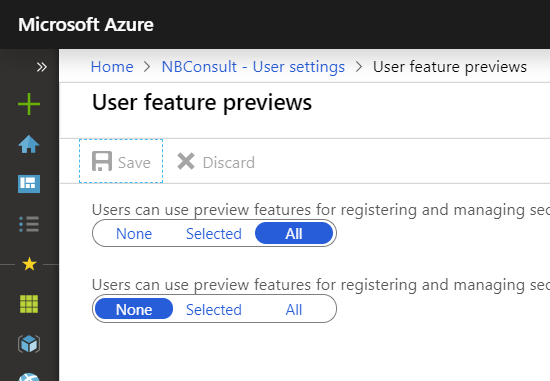Select None in the second preview features toggle
Image resolution: width=550 pixels, height=381 pixels.
coord(134,309)
